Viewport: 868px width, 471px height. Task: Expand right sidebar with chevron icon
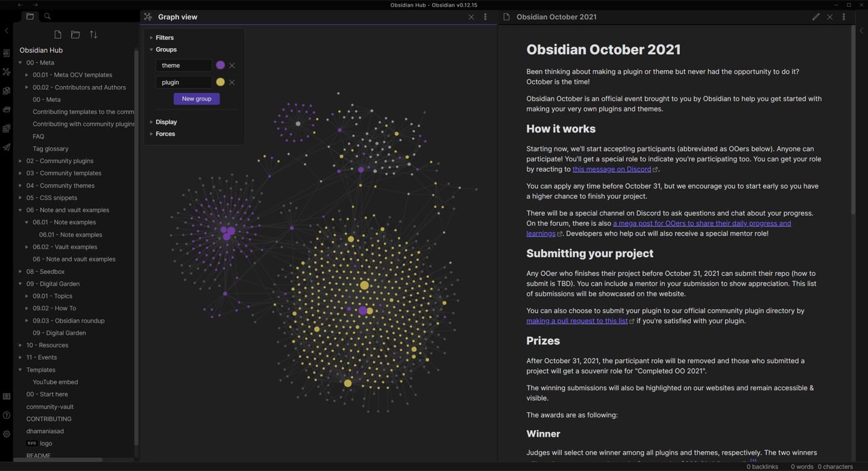coord(861,31)
